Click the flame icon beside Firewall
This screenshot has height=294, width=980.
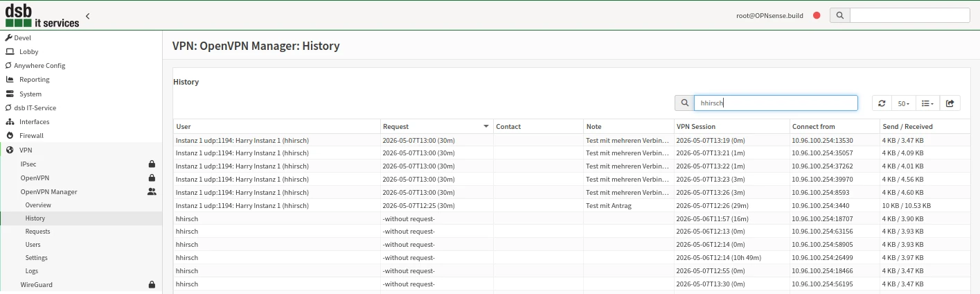[10, 135]
